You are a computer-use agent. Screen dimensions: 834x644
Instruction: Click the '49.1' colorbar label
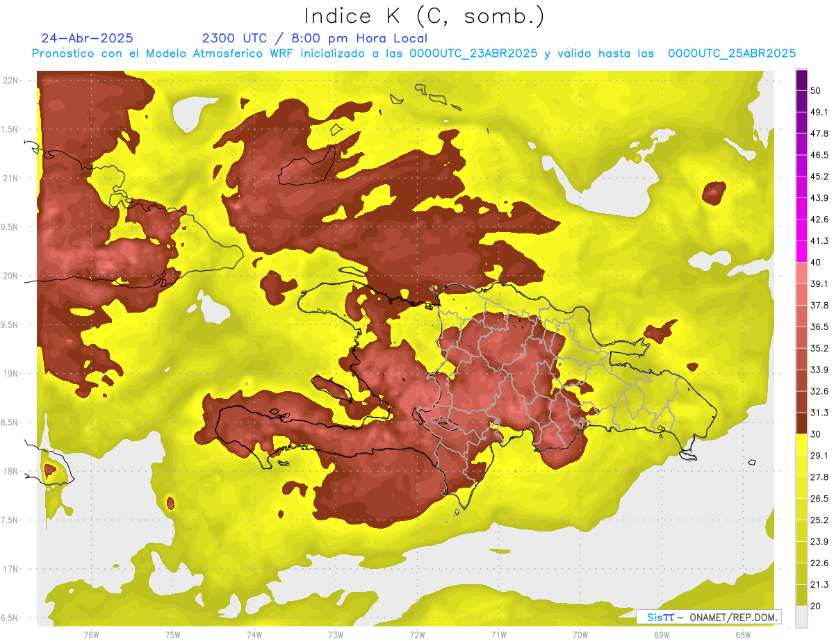819,112
